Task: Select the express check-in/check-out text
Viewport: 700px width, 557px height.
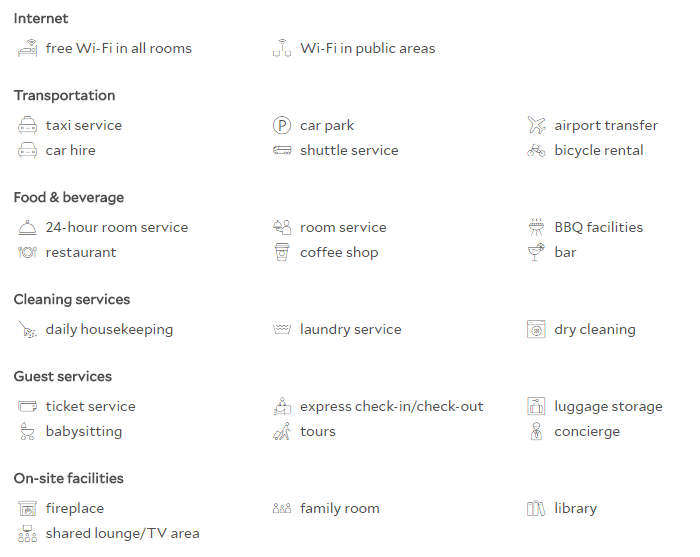Action: (392, 407)
